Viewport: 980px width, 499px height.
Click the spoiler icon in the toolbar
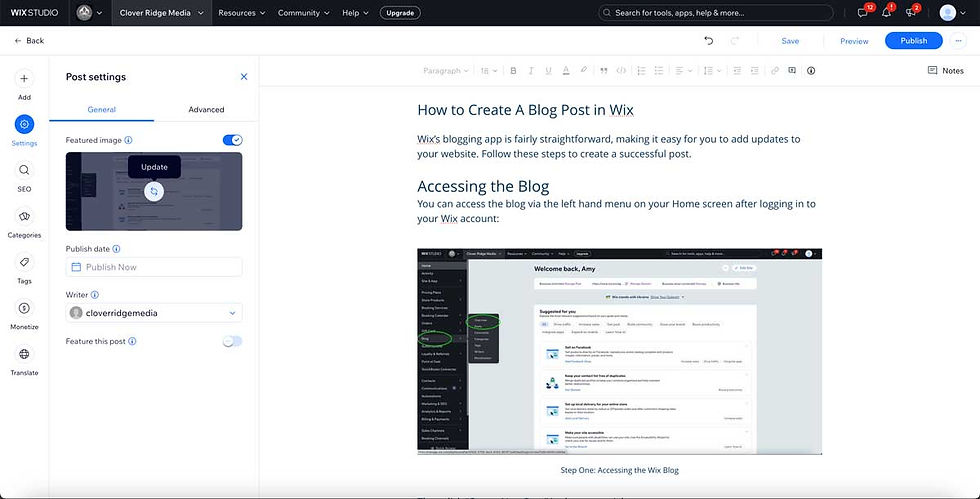792,71
